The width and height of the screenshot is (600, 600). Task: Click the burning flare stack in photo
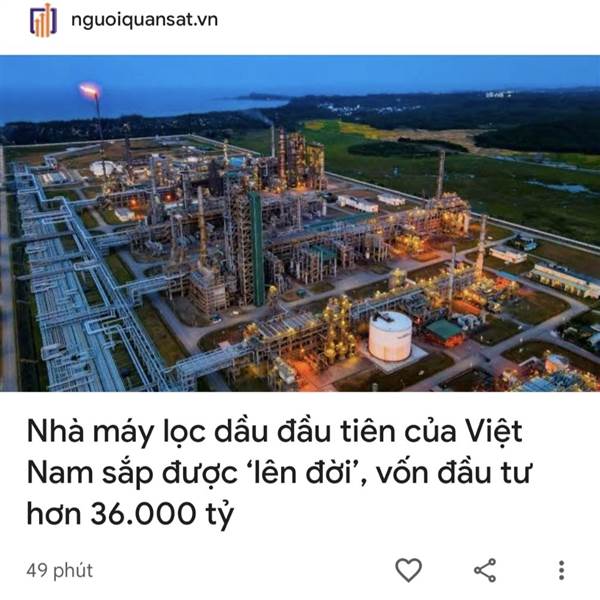(x=92, y=96)
